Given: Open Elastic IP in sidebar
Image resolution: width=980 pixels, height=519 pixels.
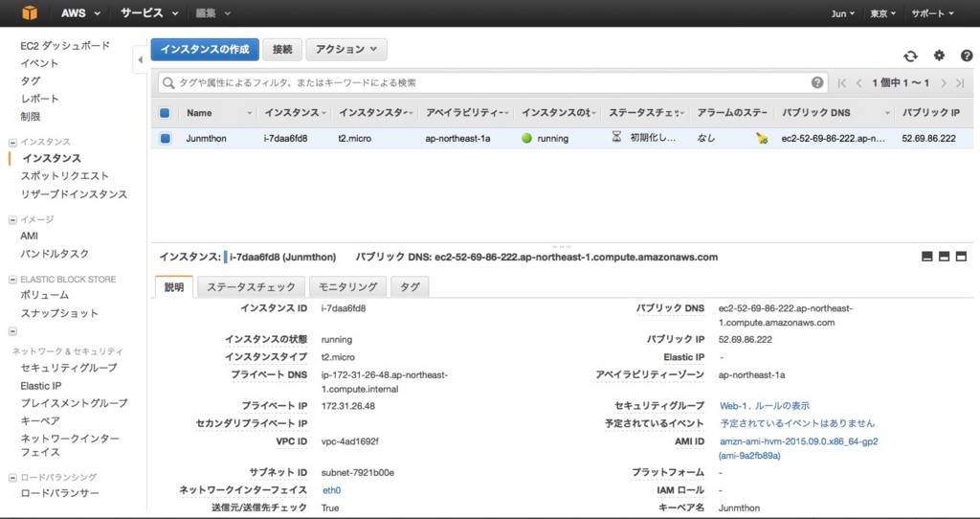Looking at the screenshot, I should 40,386.
